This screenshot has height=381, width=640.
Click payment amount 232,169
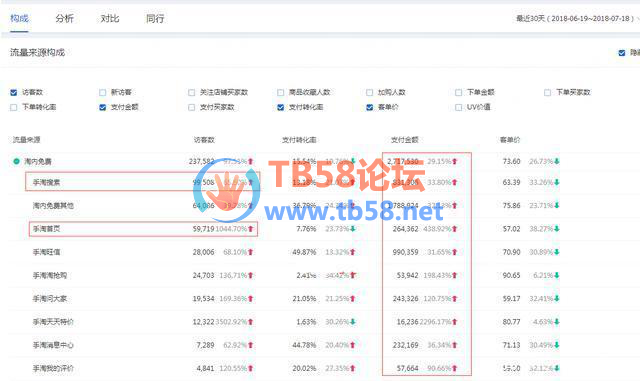406,345
